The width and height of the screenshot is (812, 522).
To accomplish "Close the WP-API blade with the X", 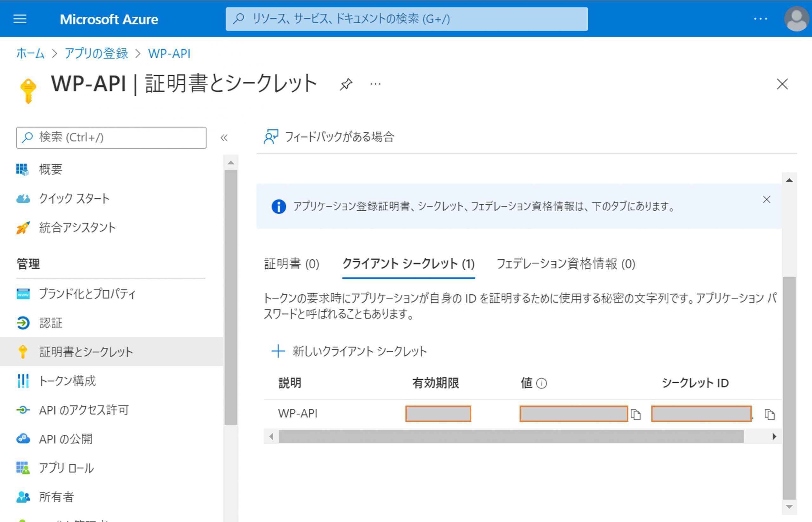I will [782, 84].
